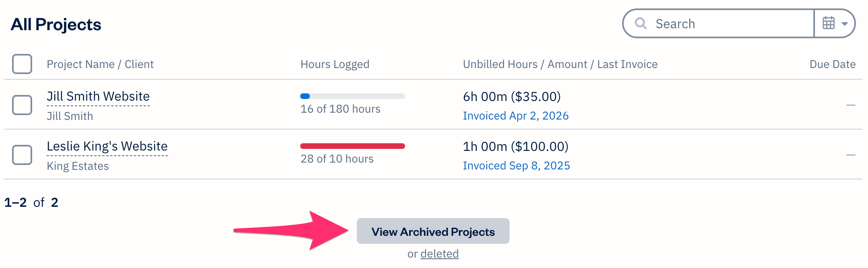
Task: Select the Hours Logged column header
Action: [335, 64]
